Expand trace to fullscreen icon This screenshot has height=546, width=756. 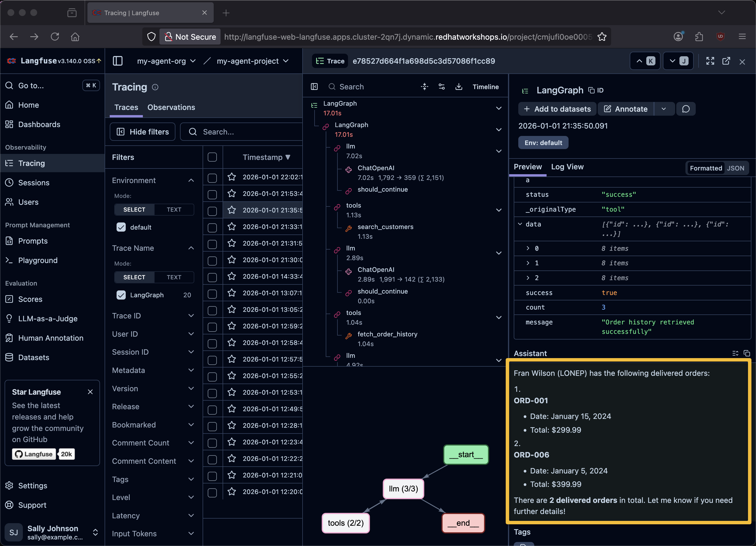click(x=710, y=61)
